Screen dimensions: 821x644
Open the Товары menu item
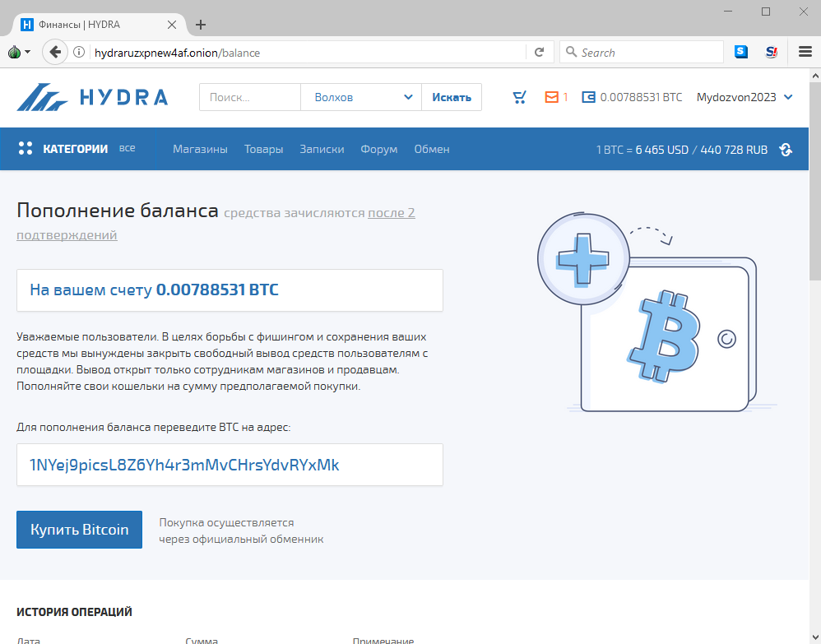click(x=263, y=149)
